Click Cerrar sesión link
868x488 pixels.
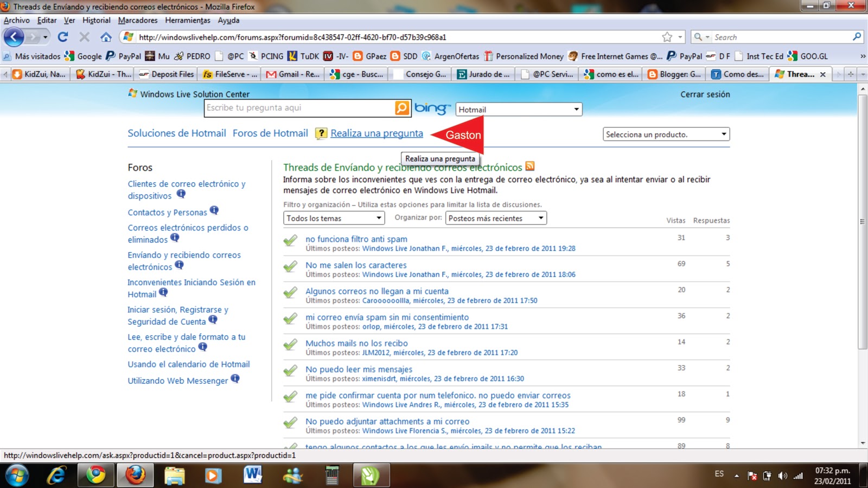tap(705, 94)
